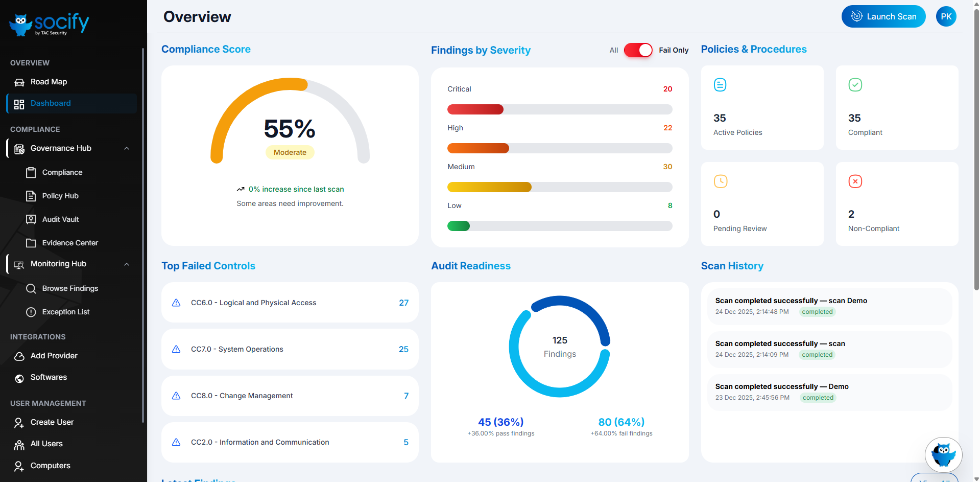
Task: Click the Road Map car icon
Action: (19, 82)
